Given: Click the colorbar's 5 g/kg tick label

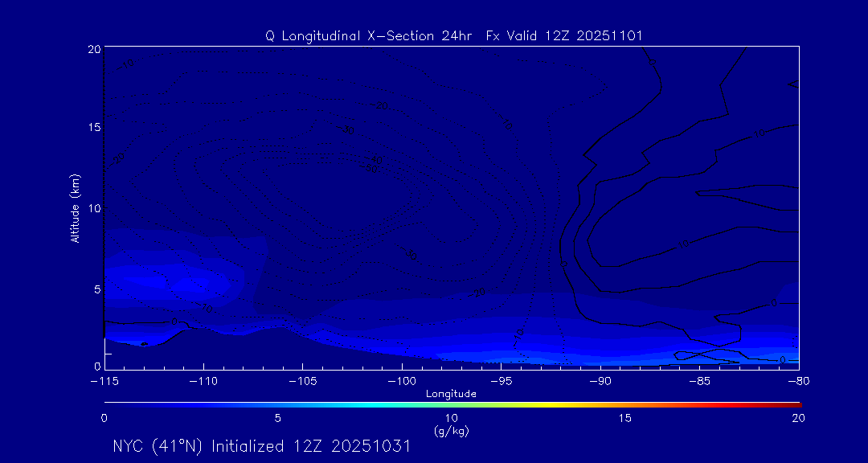Looking at the screenshot, I should 278,418.
